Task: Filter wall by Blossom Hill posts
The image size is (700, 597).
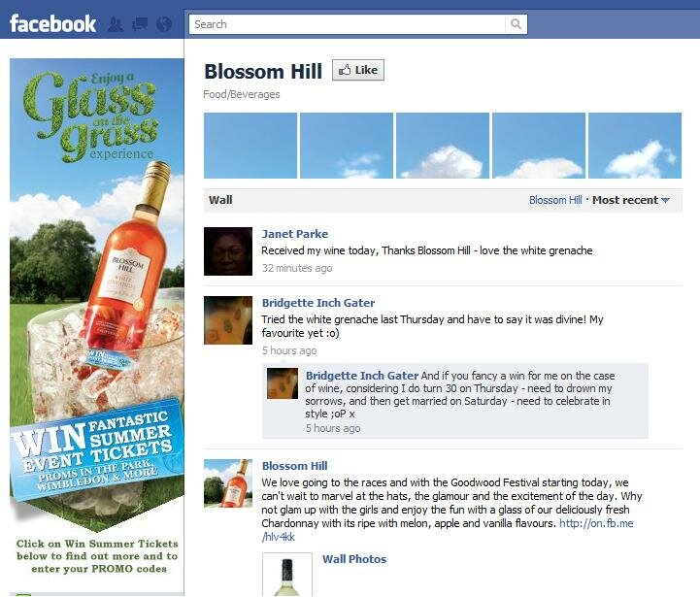Action: click(555, 200)
